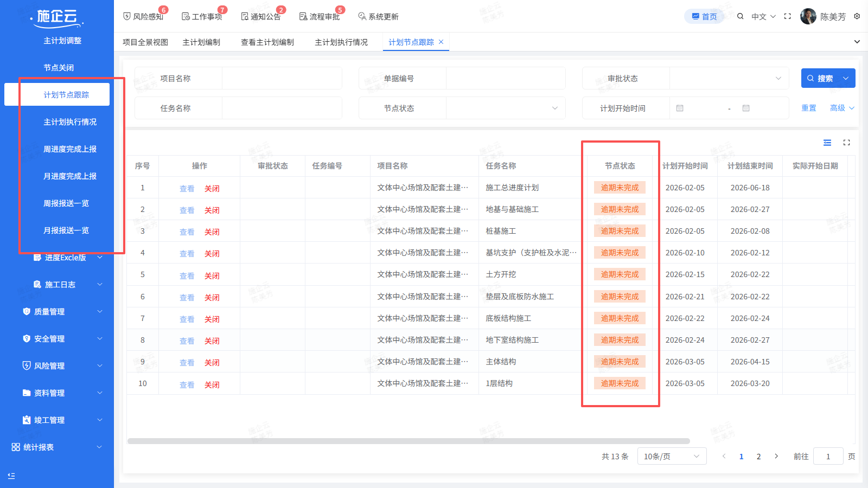Go to page 2

pyautogui.click(x=758, y=456)
